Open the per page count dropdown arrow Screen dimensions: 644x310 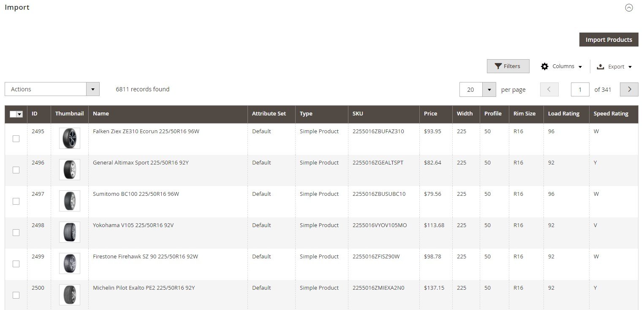click(x=489, y=90)
